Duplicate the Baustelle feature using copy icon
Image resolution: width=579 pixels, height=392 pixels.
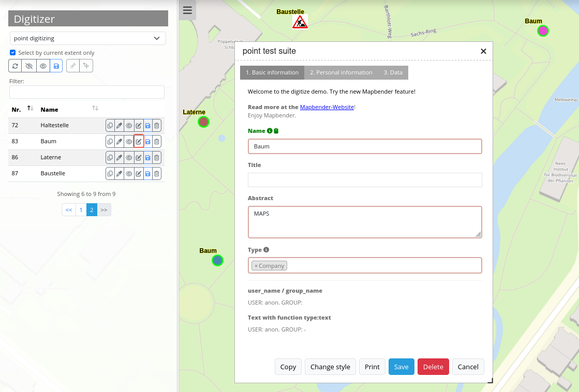tap(110, 173)
